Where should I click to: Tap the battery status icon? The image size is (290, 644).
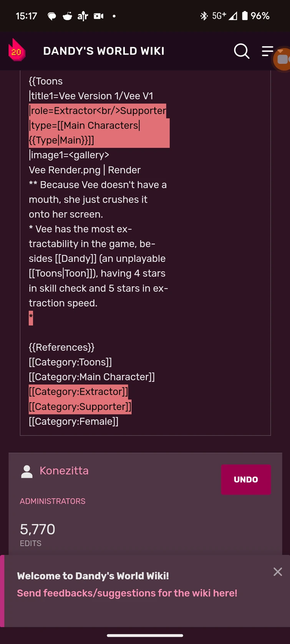click(x=245, y=16)
